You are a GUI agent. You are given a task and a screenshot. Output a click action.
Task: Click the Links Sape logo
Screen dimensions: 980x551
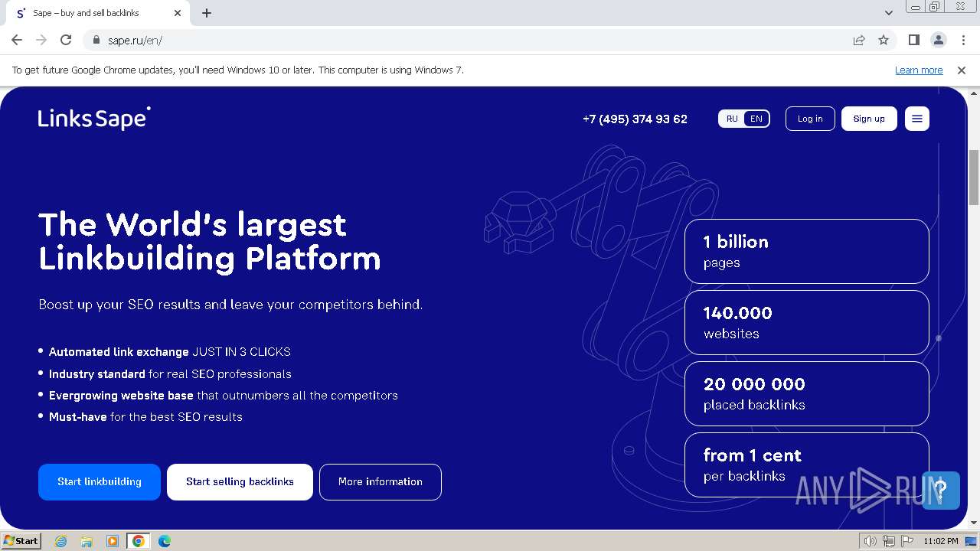tap(94, 119)
